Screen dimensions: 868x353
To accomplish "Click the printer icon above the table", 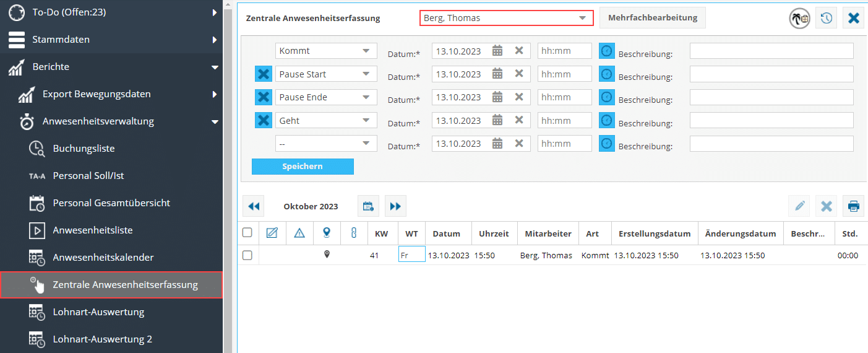I will click(854, 206).
